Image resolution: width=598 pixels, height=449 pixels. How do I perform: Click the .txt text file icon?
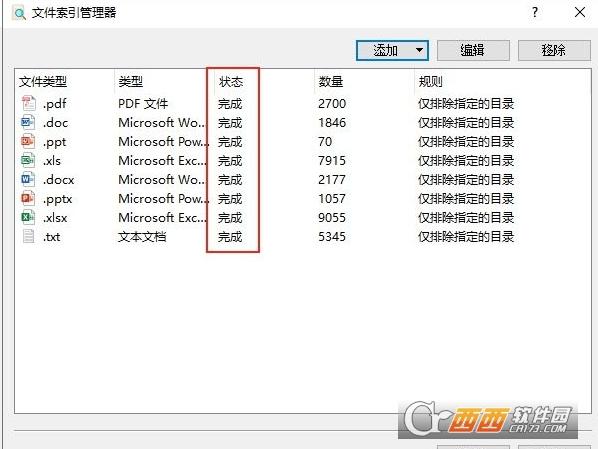(28, 237)
